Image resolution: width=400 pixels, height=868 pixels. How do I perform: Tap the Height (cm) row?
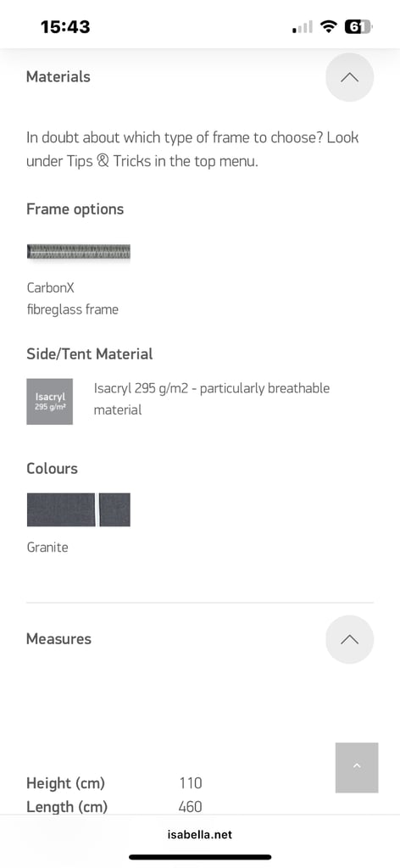click(114, 783)
